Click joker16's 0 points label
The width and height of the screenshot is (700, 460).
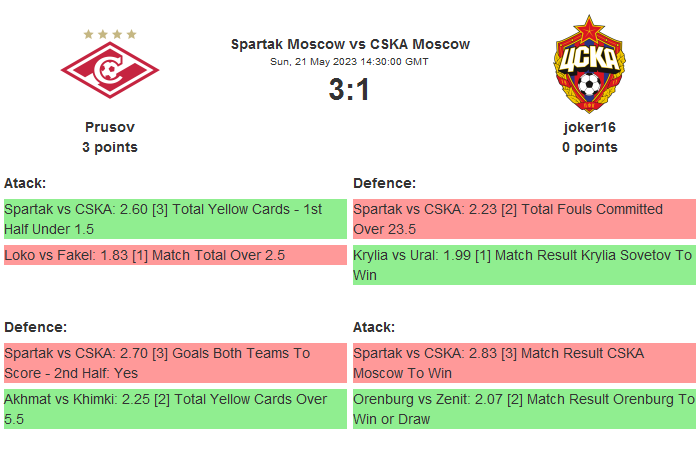pyautogui.click(x=590, y=147)
